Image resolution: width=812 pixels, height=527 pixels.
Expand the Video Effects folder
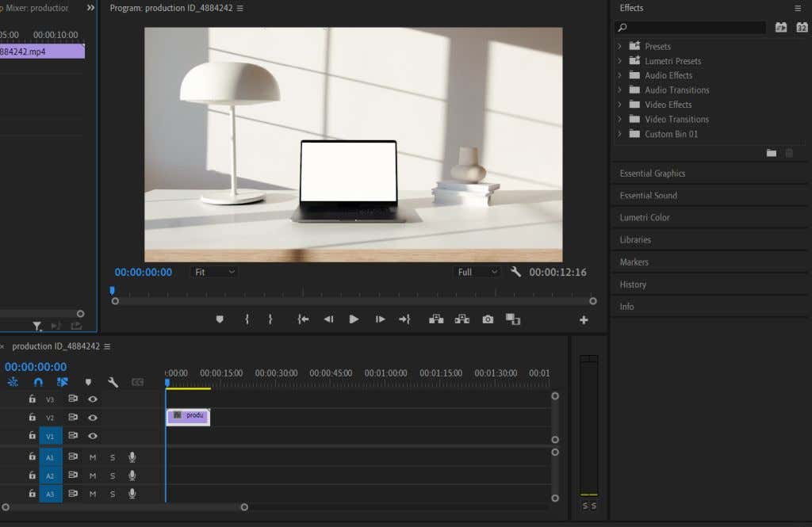tap(619, 105)
